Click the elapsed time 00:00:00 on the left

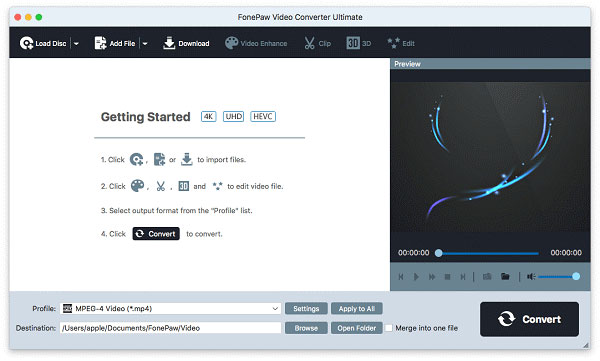[413, 253]
